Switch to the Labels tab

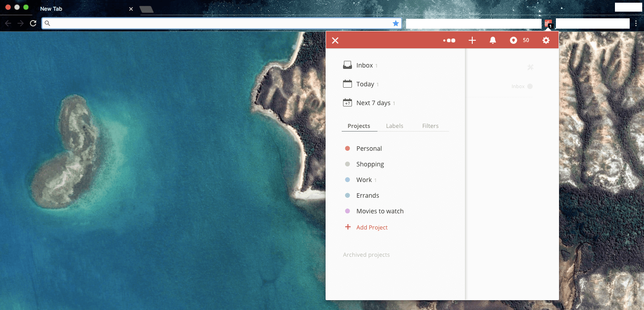coord(394,126)
